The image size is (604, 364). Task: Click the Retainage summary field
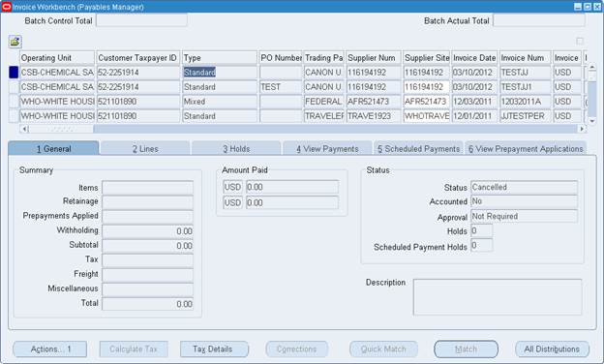pyautogui.click(x=147, y=202)
